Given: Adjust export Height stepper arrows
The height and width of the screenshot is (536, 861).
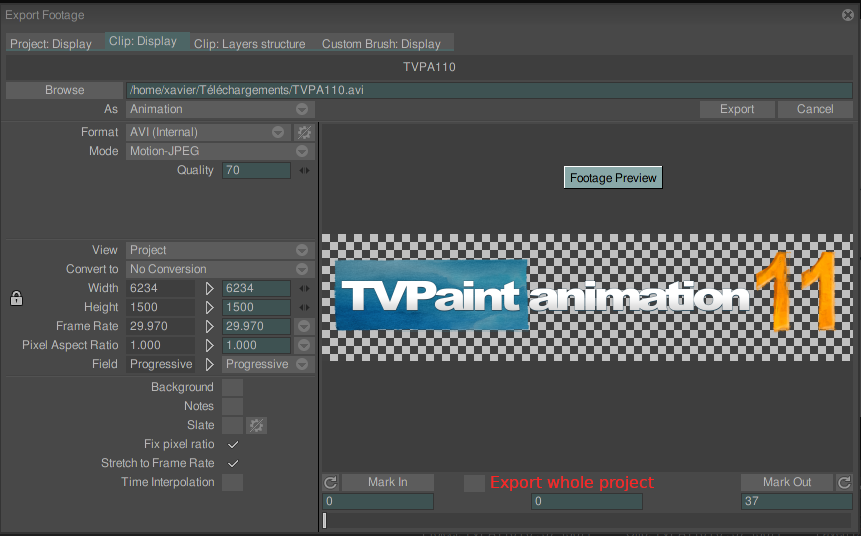Looking at the screenshot, I should (x=304, y=308).
